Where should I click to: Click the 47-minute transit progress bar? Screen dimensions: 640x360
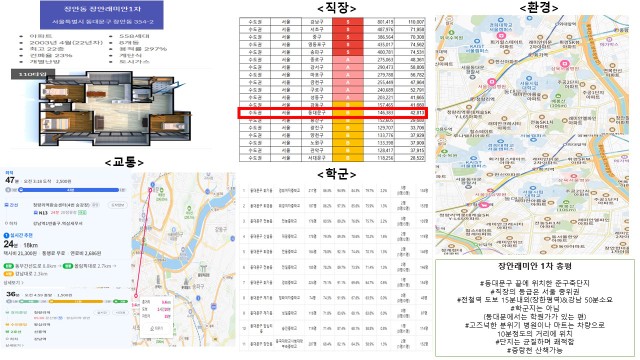(x=69, y=190)
